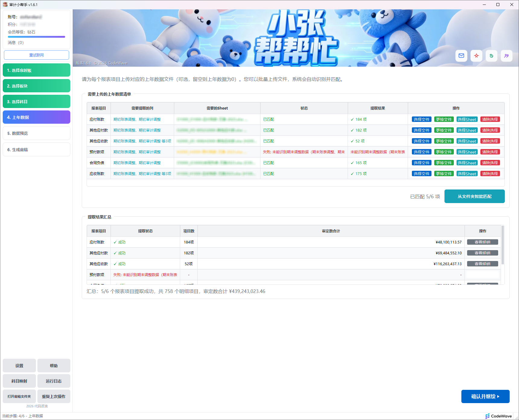This screenshot has height=420, width=519.
Task: Click 从文件夹智能匹配 button
Action: [x=474, y=196]
